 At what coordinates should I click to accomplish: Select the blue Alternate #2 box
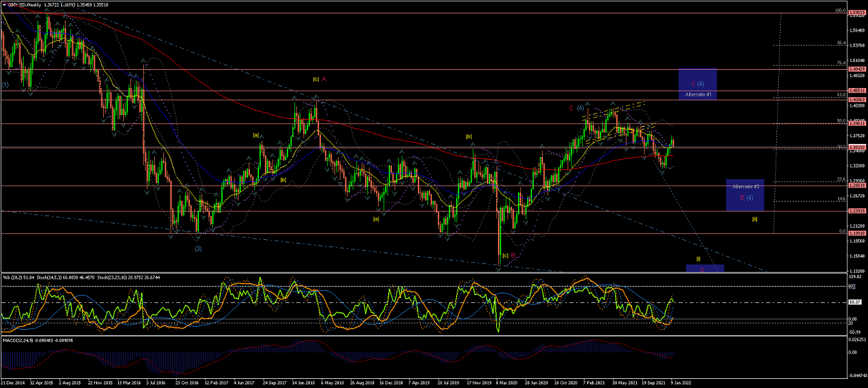(x=745, y=195)
